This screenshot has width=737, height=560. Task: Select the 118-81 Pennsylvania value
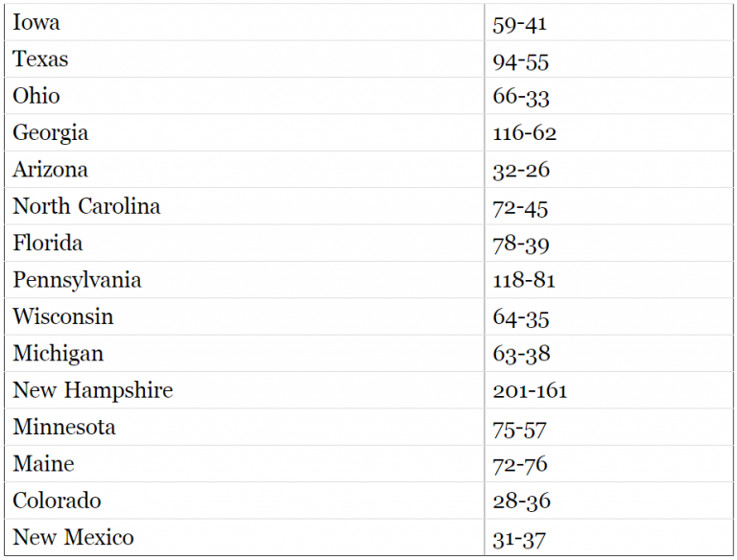coord(524,281)
